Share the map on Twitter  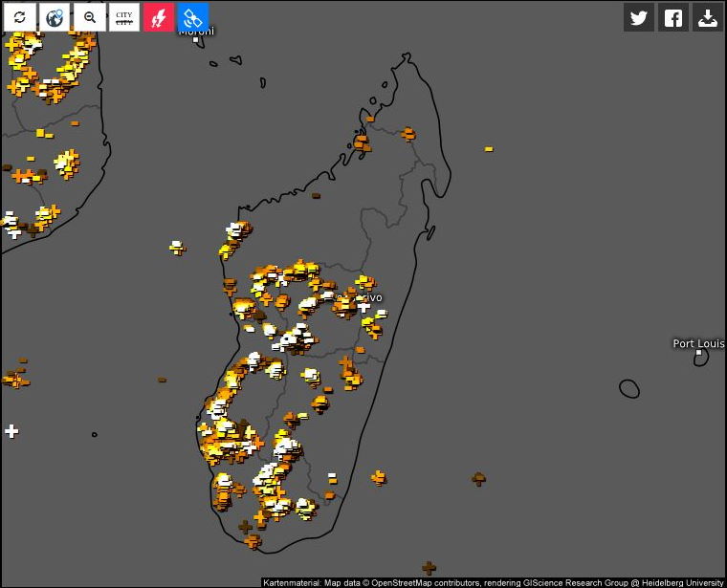coord(638,17)
